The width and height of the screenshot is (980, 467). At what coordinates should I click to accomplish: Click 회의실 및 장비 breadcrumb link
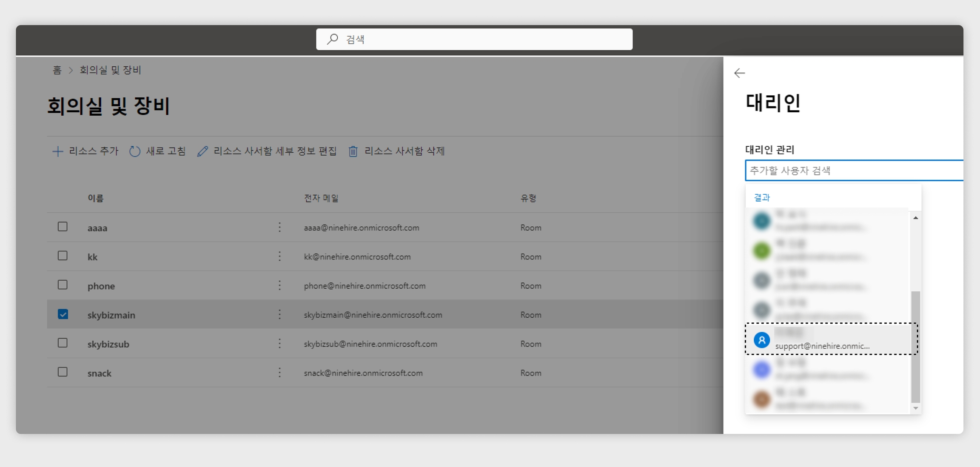pos(110,70)
